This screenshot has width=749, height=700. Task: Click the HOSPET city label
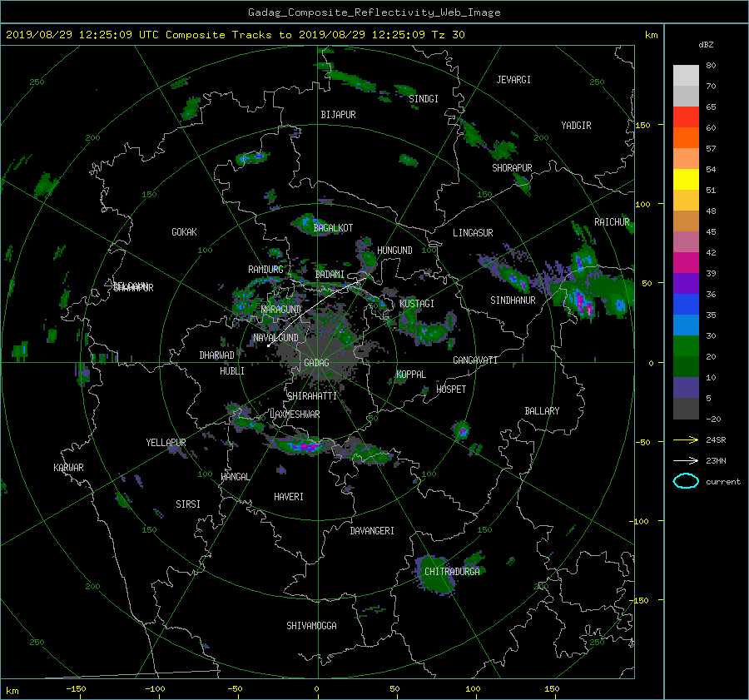(451, 390)
